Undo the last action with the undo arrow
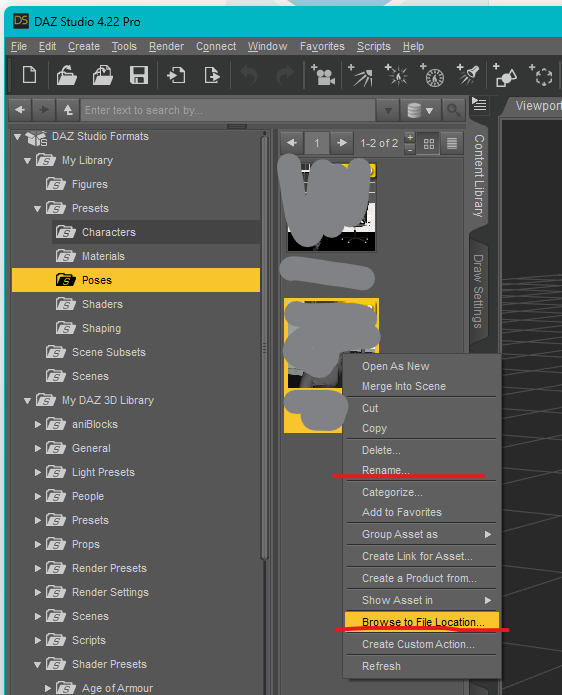562x695 pixels. pyautogui.click(x=249, y=75)
